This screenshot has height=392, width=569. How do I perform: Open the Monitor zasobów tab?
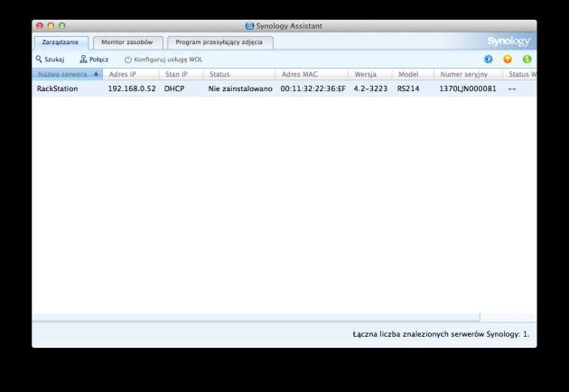pyautogui.click(x=127, y=42)
